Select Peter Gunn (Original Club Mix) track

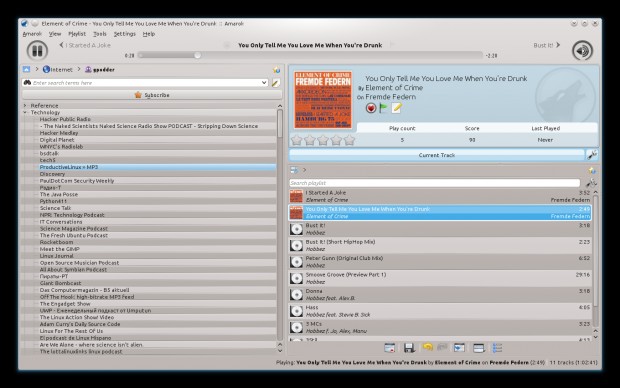(x=440, y=261)
